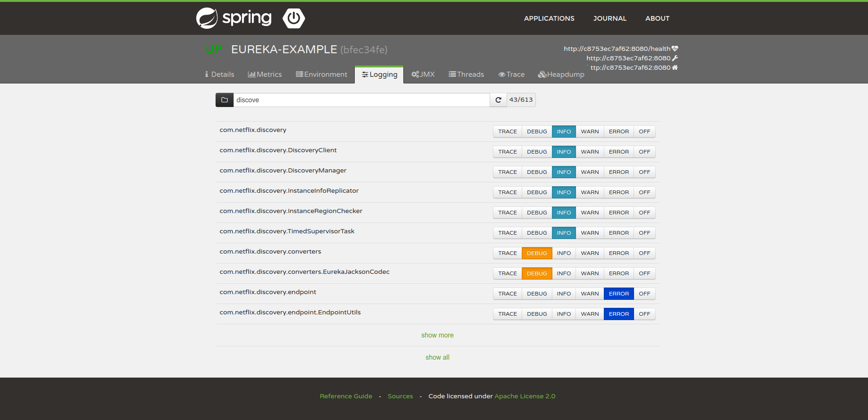Open the health URL heartbeat link
The width and height of the screenshot is (868, 420).
click(620, 49)
